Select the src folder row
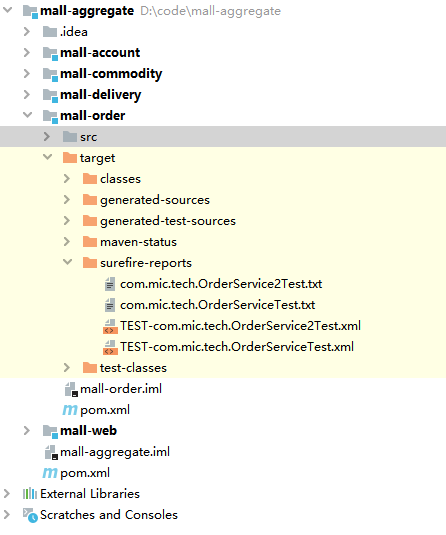This screenshot has height=535, width=446. click(x=223, y=136)
